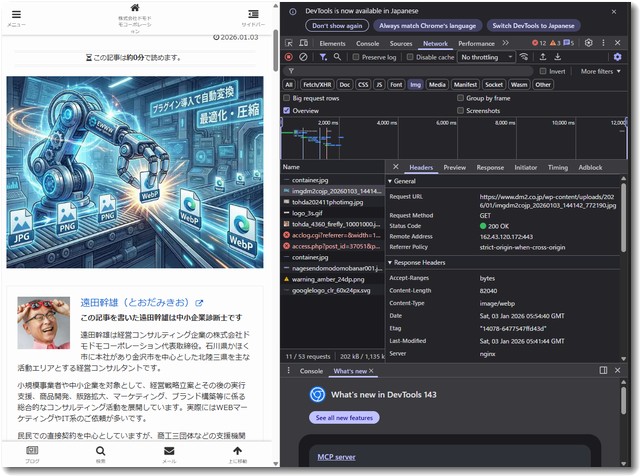Show more DevTools tabs chevron
The width and height of the screenshot is (640, 476).
[506, 43]
